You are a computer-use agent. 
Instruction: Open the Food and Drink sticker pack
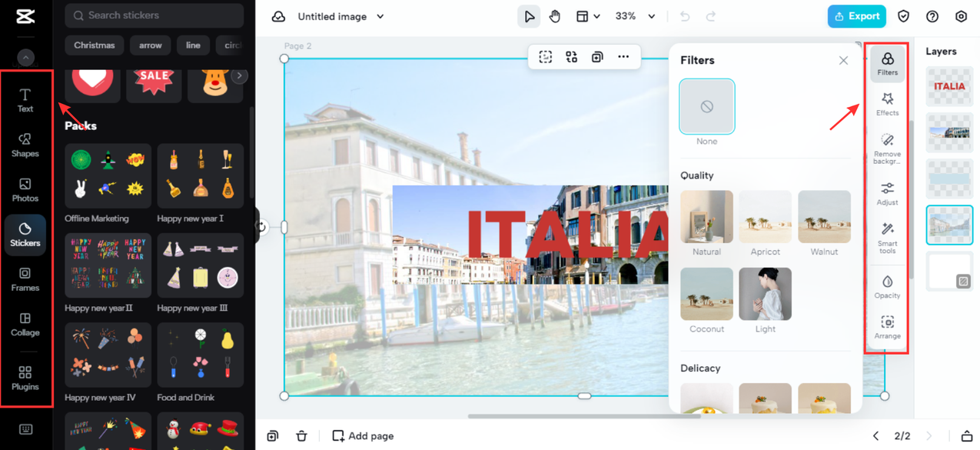tap(201, 355)
